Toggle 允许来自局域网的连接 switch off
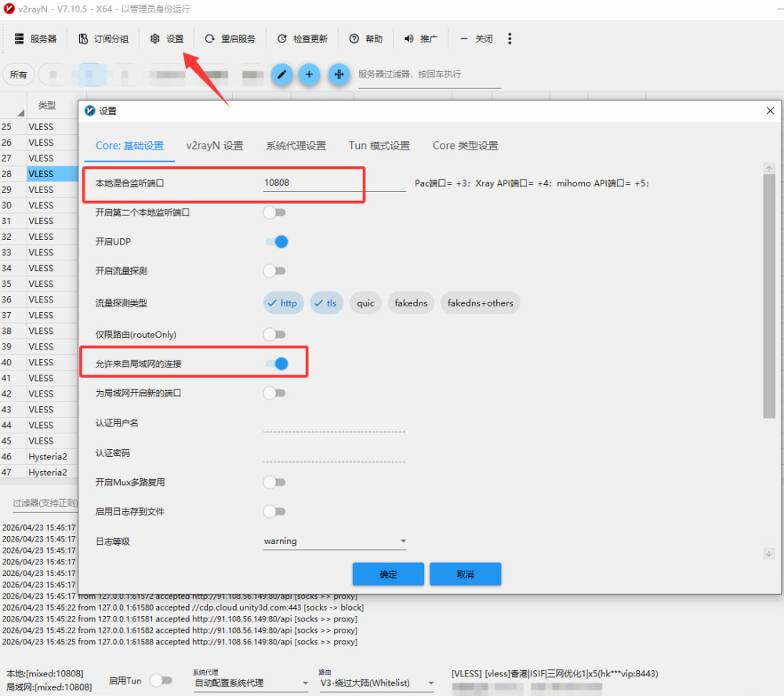 275,364
